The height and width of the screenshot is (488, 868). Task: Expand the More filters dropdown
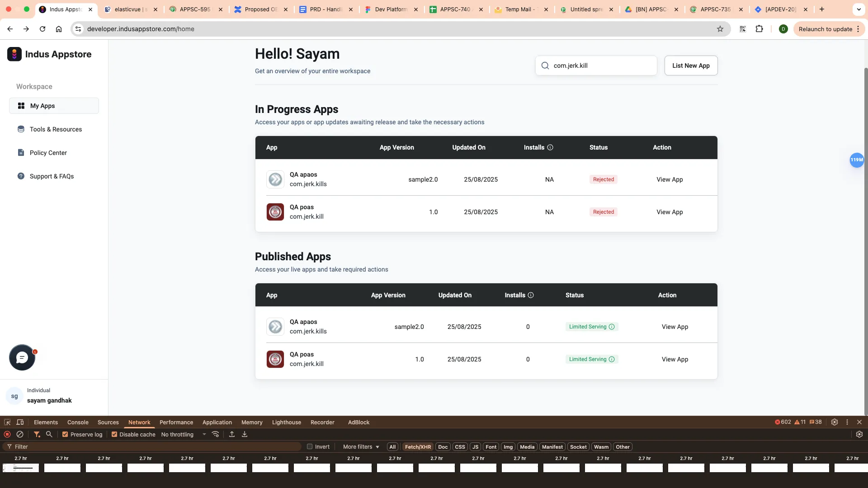361,446
